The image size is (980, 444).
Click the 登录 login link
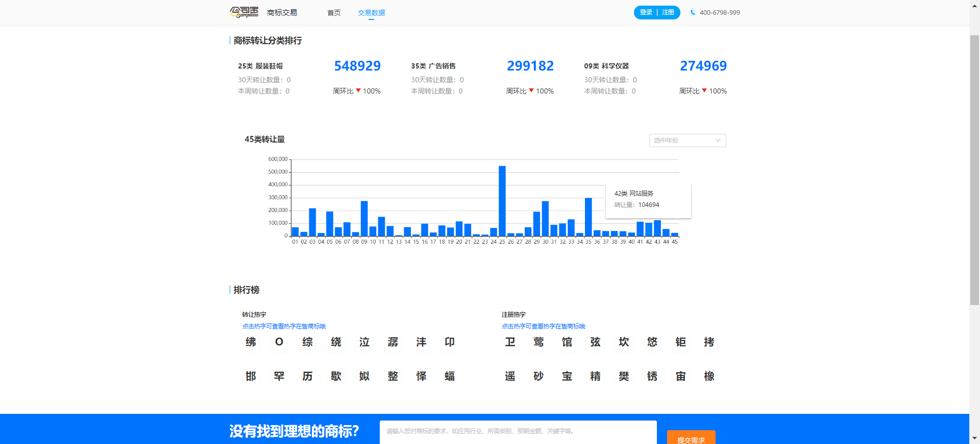(x=646, y=12)
